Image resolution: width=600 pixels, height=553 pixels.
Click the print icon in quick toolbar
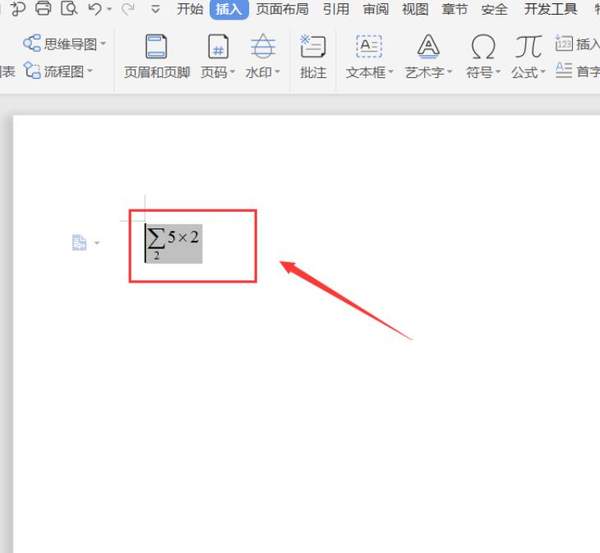point(43,8)
